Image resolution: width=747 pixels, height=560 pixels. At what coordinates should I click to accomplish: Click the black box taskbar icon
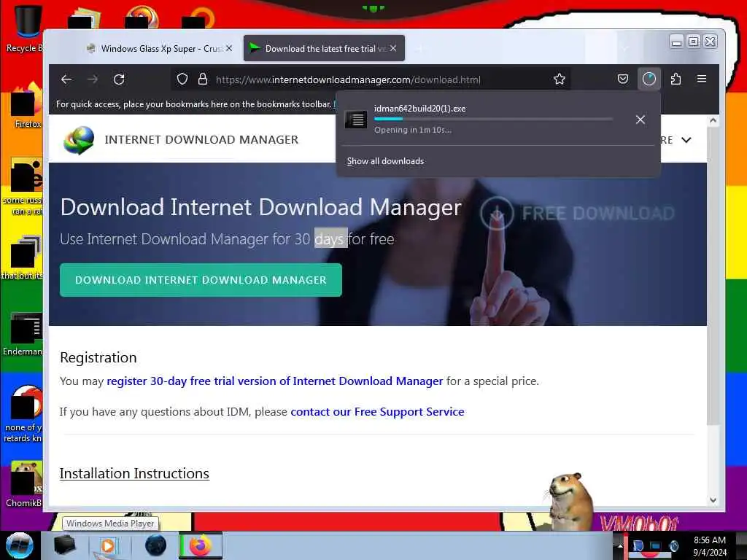(64, 545)
